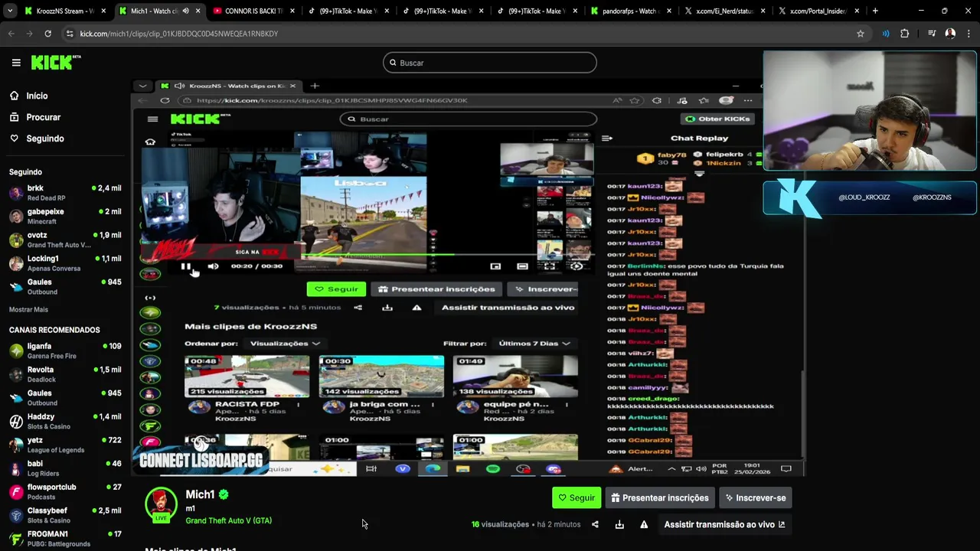Click flowsportclub's avatar in the sidebar
This screenshot has width=980, height=551.
16,491
